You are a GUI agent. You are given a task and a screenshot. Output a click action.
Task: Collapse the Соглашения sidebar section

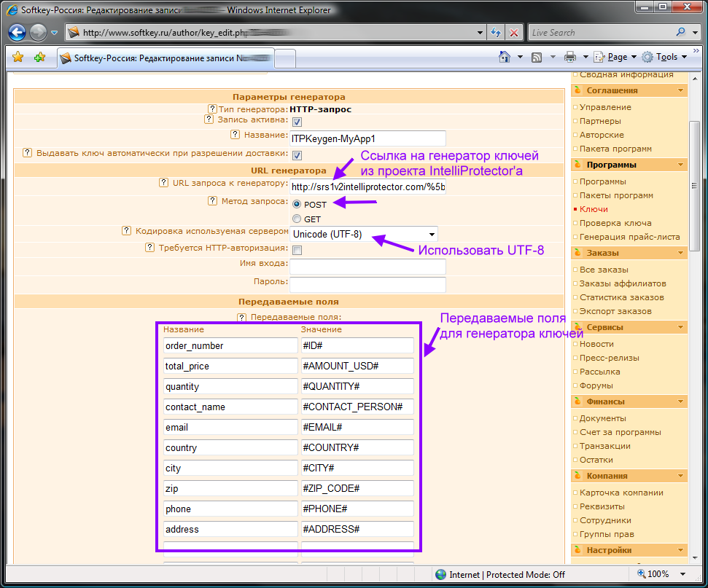click(680, 90)
